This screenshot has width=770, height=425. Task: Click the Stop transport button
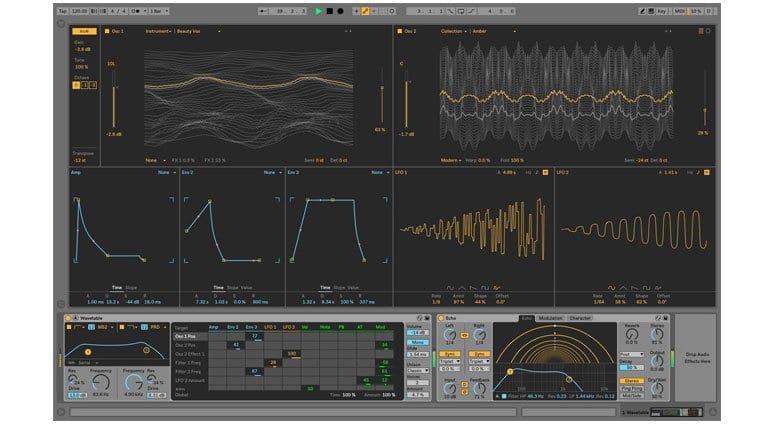point(330,11)
